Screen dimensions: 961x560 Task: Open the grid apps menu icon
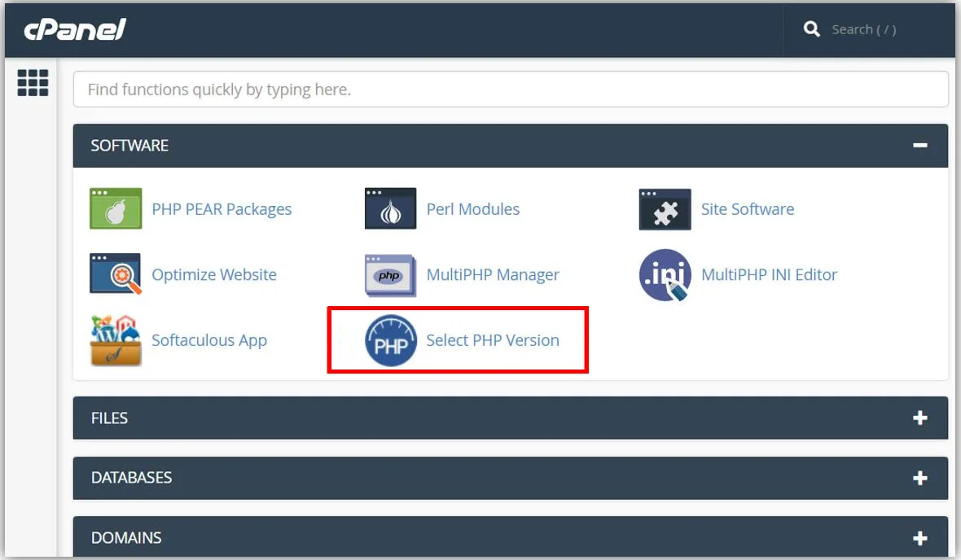(x=33, y=83)
